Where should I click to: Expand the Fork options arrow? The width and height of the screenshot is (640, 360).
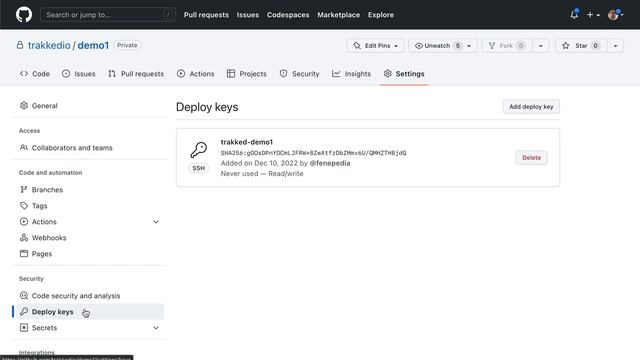(x=540, y=46)
